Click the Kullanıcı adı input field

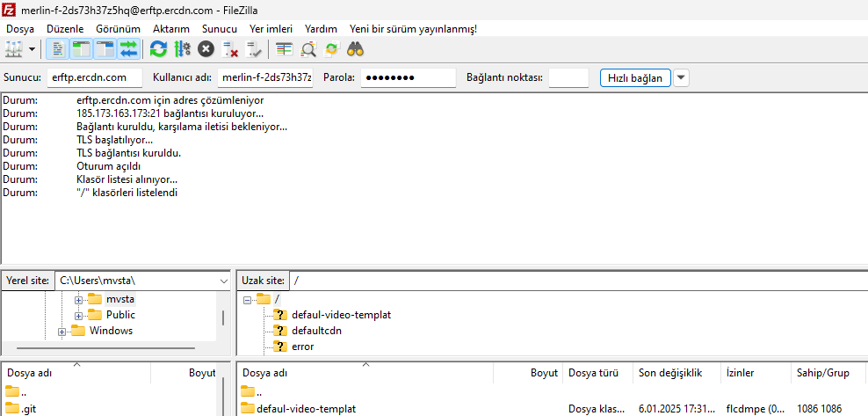265,78
